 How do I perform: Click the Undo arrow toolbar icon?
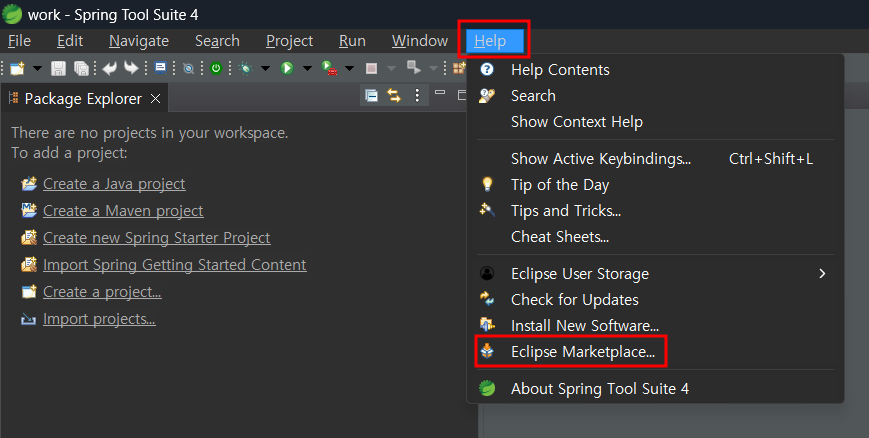pyautogui.click(x=110, y=68)
